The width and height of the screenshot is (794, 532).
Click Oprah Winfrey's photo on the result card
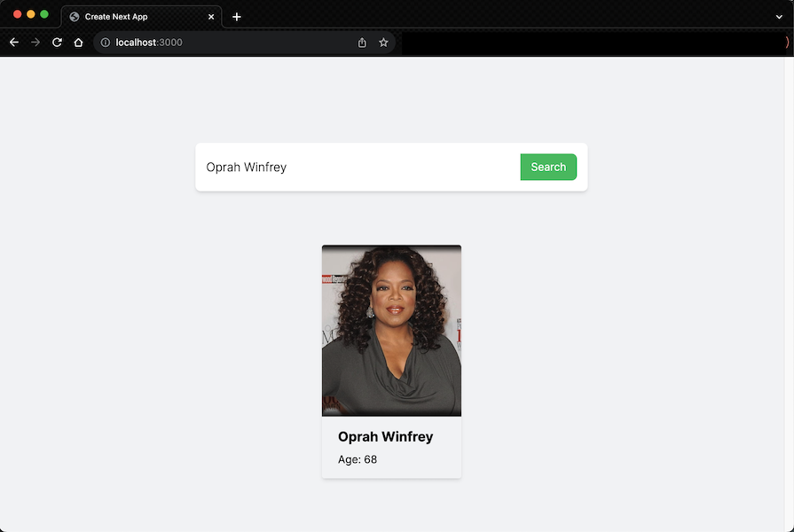(391, 330)
